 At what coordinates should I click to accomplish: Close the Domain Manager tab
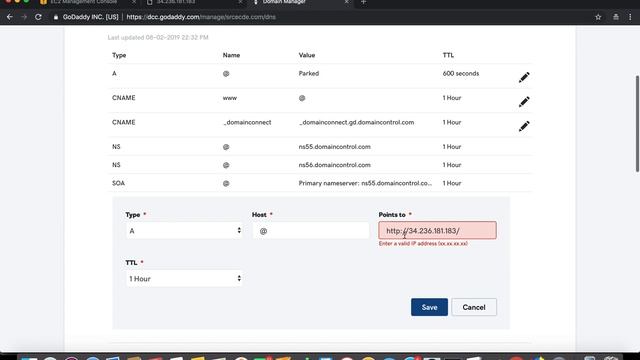point(347,2)
